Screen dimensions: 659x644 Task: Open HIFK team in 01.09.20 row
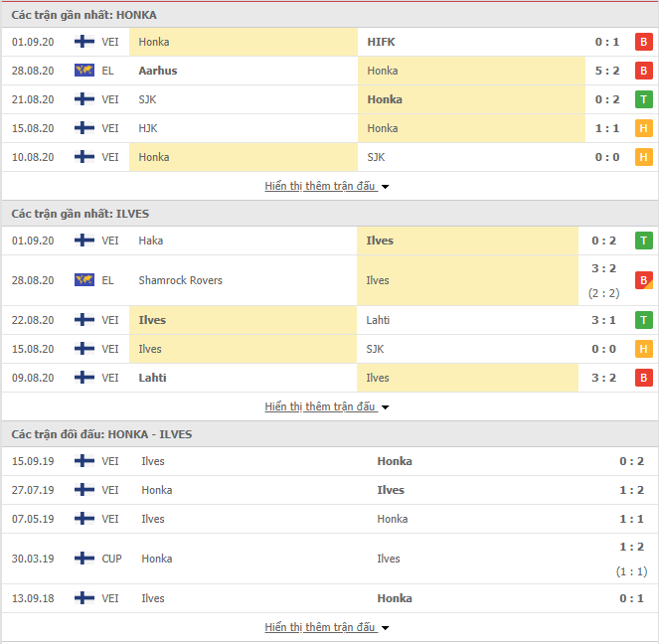[x=381, y=42]
